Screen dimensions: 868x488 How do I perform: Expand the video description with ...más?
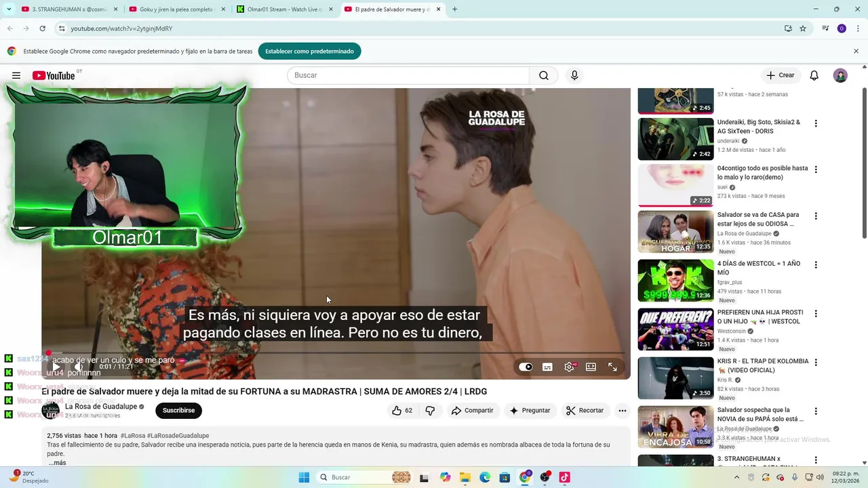[58, 463]
